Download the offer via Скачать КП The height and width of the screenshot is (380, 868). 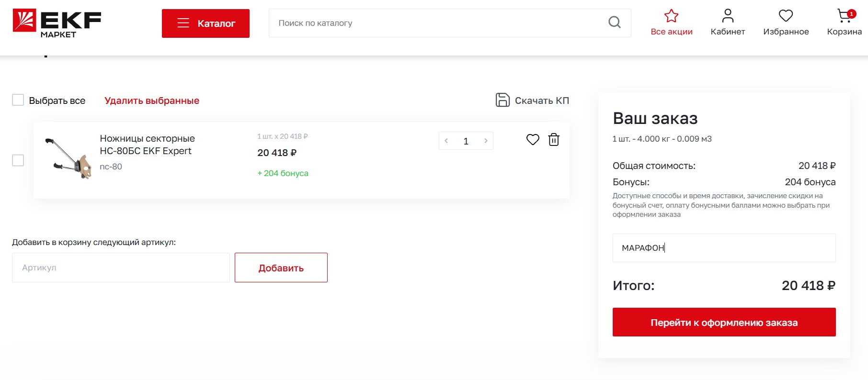532,100
